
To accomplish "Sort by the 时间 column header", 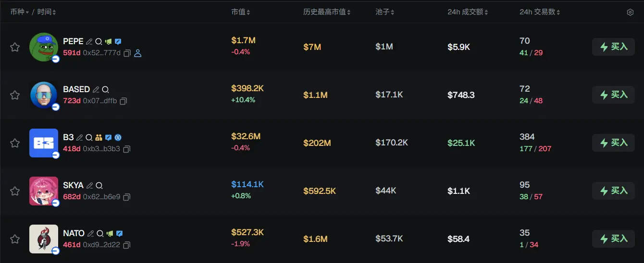I will click(47, 12).
